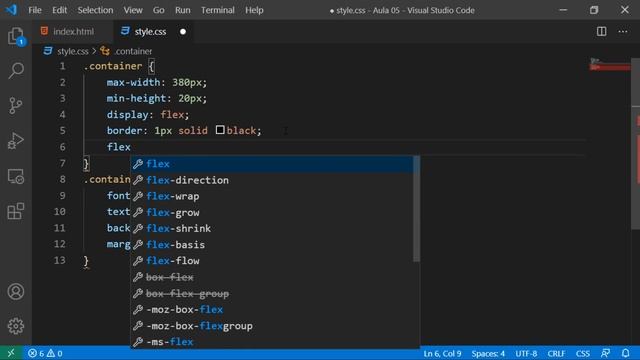Click the CRLF line ending indicator
This screenshot has width=640, height=360.
[x=556, y=353]
